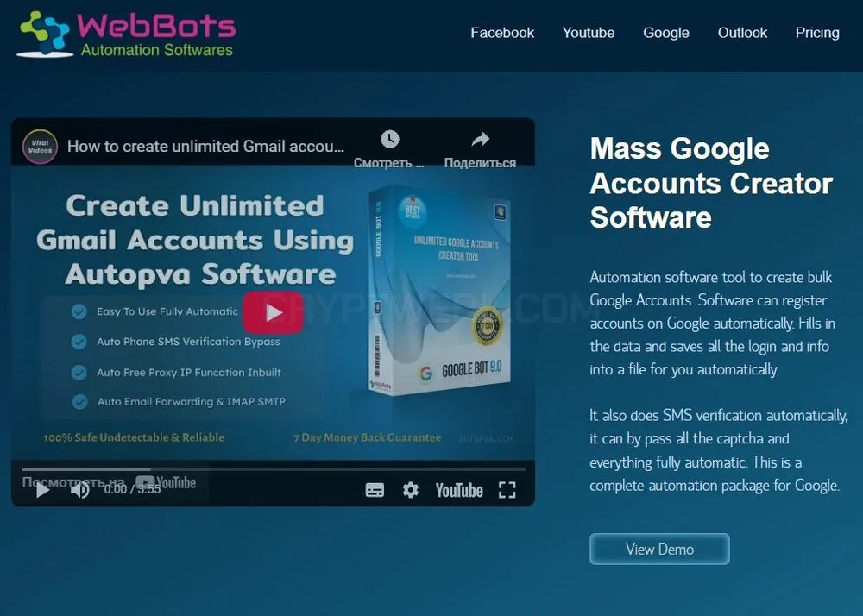The height and width of the screenshot is (616, 863).
Task: Click the View Demo button
Action: [x=659, y=549]
